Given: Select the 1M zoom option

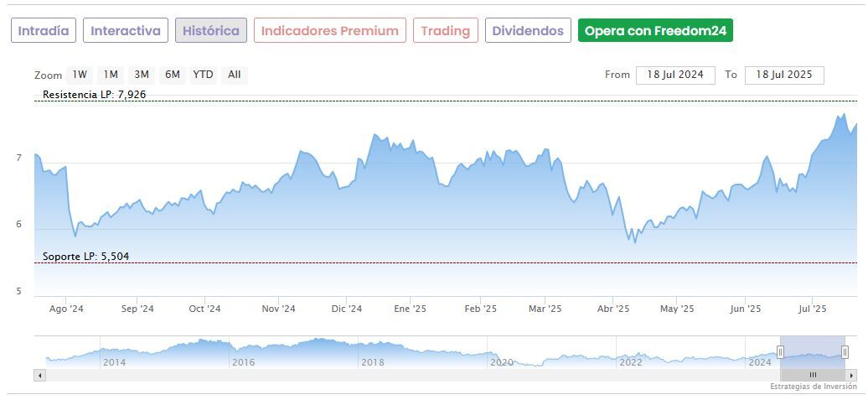Looking at the screenshot, I should click(111, 75).
